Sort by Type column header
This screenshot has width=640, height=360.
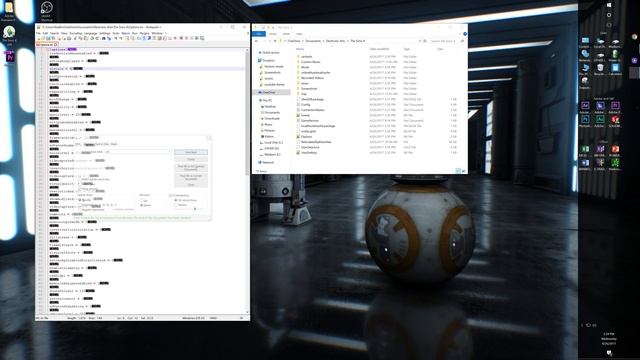coord(407,49)
